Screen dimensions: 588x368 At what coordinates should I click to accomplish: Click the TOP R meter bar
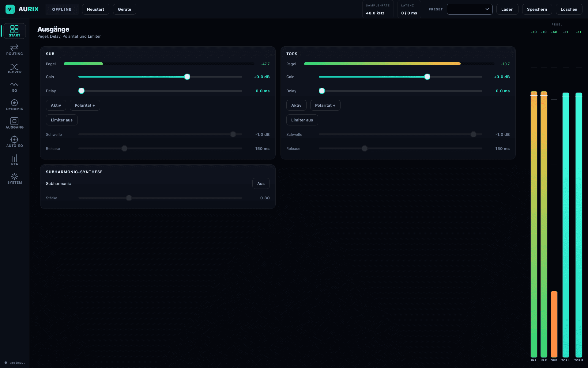pyautogui.click(x=579, y=225)
